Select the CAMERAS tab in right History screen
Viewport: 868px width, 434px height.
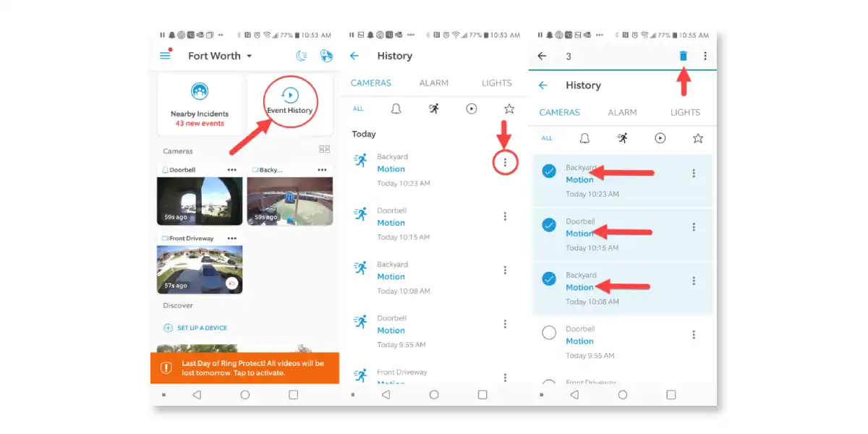click(560, 113)
